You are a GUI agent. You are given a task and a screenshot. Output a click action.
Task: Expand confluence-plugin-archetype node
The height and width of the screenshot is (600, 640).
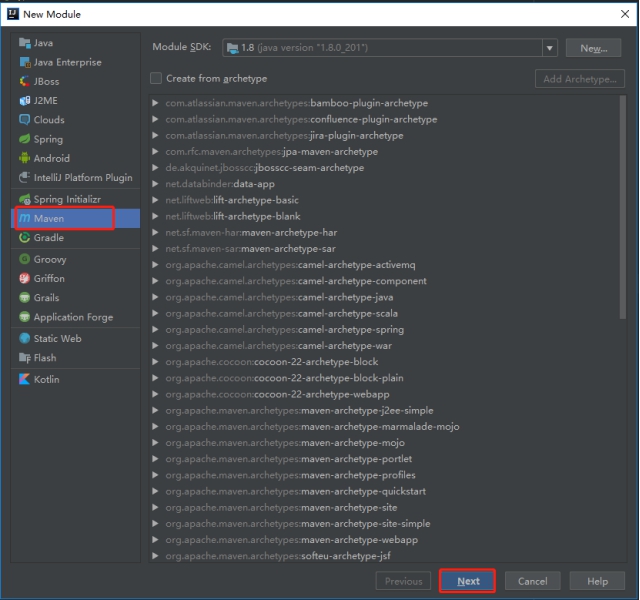(x=155, y=119)
